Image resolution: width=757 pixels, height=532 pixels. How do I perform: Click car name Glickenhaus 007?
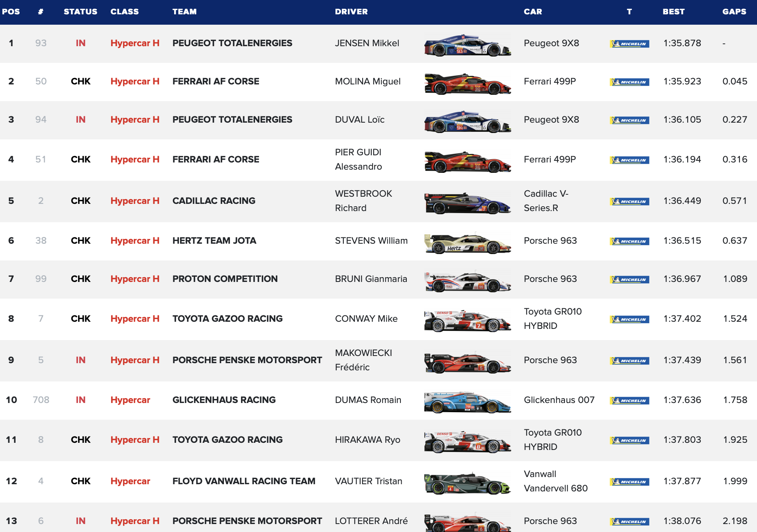click(559, 400)
